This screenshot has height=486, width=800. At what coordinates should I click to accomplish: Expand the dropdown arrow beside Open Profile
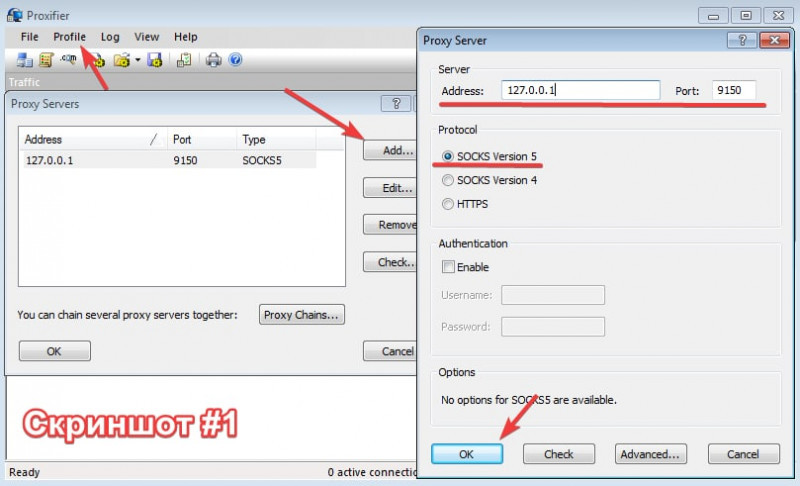tap(137, 60)
